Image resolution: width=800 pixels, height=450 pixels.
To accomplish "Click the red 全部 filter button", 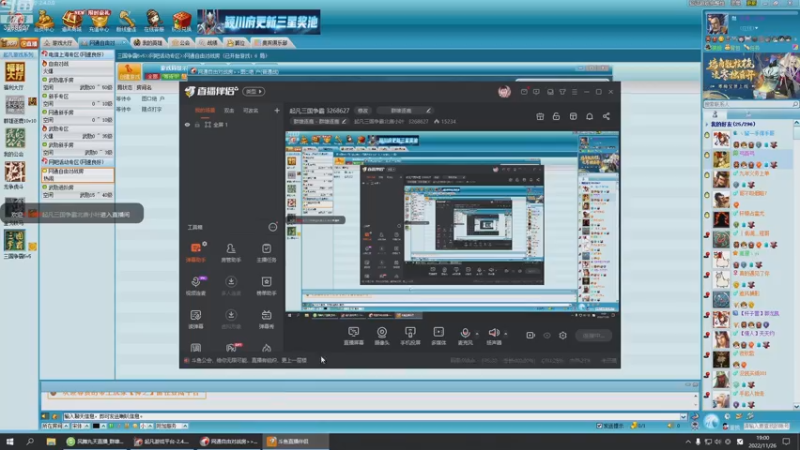I will 152,77.
